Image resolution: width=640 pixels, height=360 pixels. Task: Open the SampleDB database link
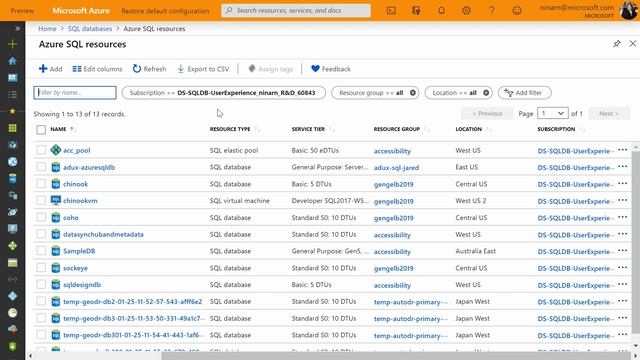coord(79,251)
